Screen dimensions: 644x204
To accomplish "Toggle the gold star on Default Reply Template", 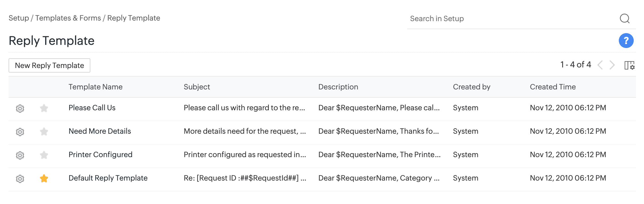I will 44,178.
